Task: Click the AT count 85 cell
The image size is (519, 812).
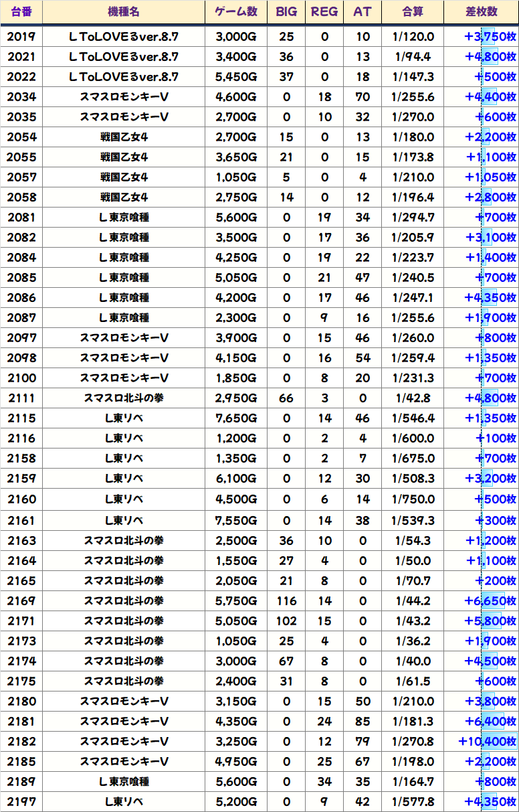Action: pos(362,722)
